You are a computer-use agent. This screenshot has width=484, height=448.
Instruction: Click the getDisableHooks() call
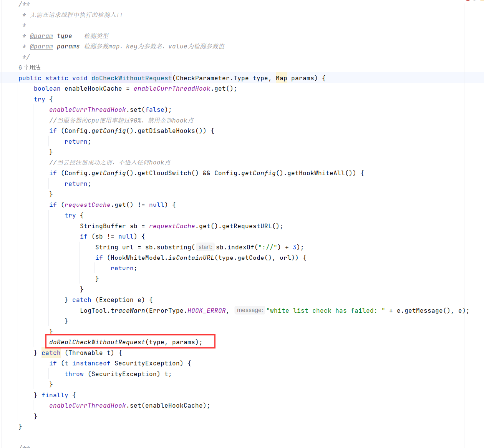pos(172,131)
